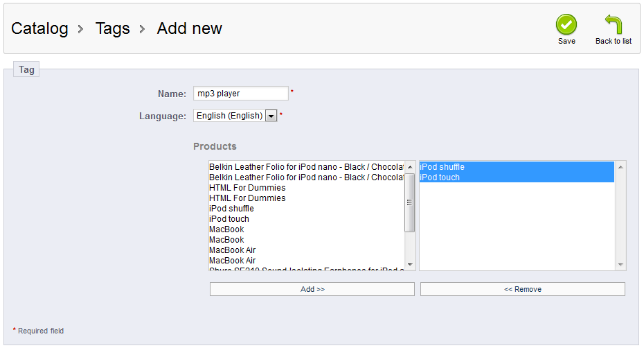Image resolution: width=644 pixels, height=348 pixels.
Task: Click the left list scrollbar thumb
Action: click(x=410, y=202)
